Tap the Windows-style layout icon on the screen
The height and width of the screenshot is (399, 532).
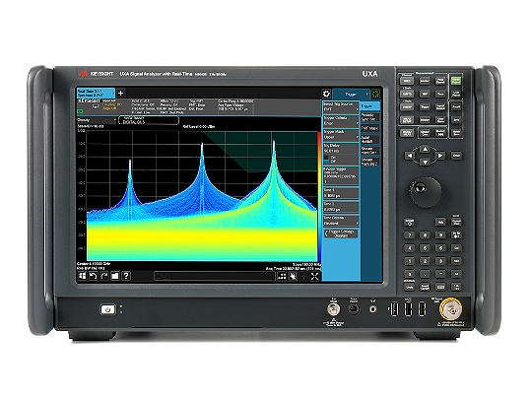pos(83,276)
